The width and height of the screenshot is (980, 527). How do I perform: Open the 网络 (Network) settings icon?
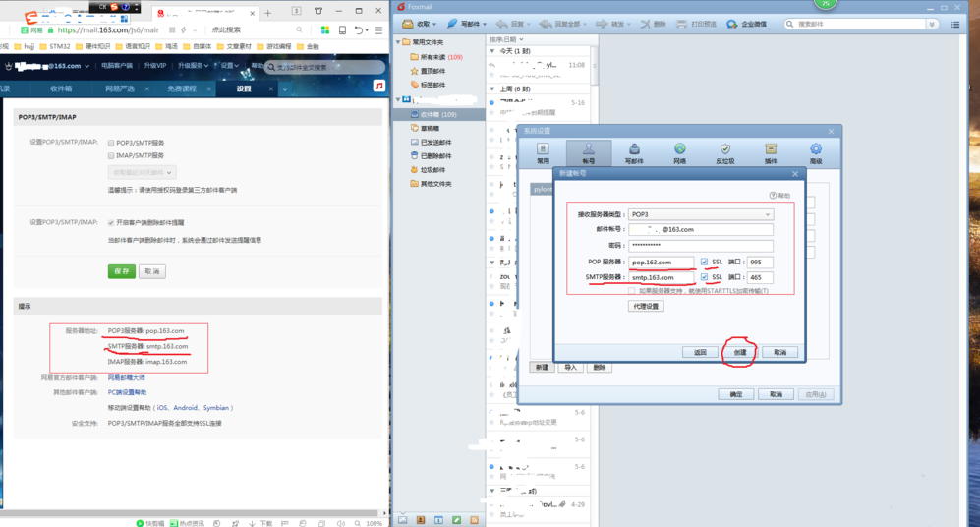[x=679, y=150]
